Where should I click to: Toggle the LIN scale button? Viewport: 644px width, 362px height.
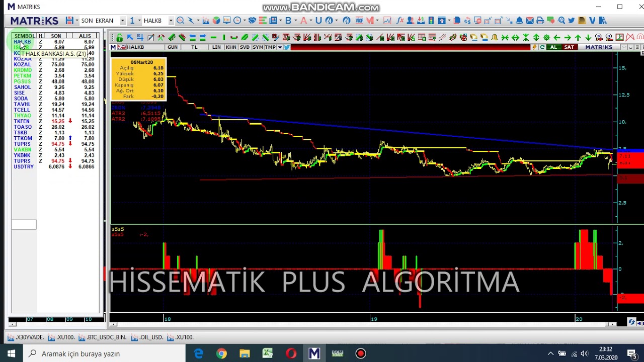click(216, 47)
